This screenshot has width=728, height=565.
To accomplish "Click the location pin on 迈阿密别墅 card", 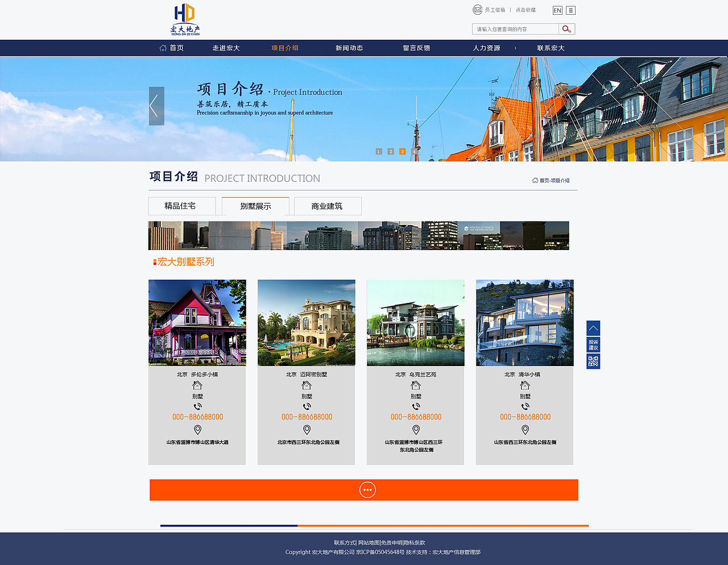I will (x=307, y=430).
